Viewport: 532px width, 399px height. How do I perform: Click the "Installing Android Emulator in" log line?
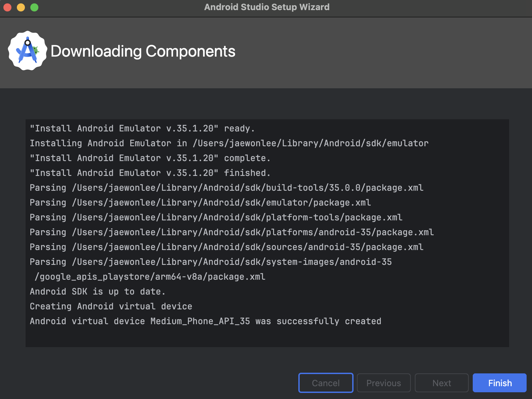[x=229, y=143]
